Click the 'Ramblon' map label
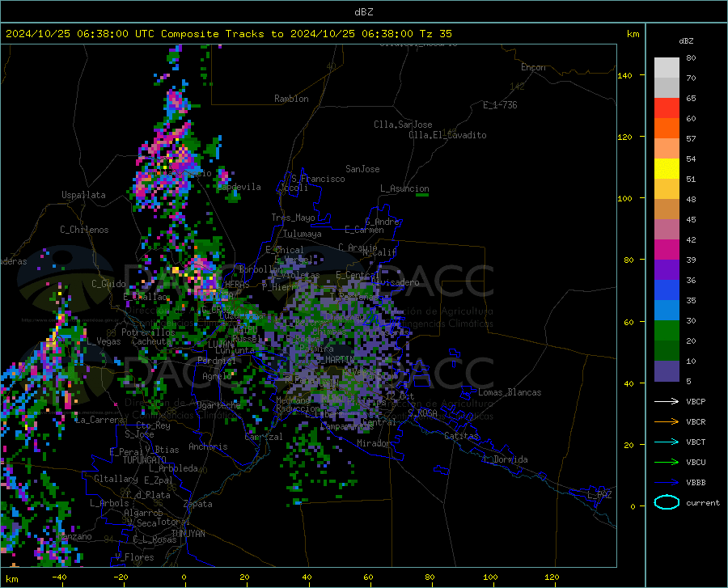728x588 pixels. pyautogui.click(x=291, y=99)
